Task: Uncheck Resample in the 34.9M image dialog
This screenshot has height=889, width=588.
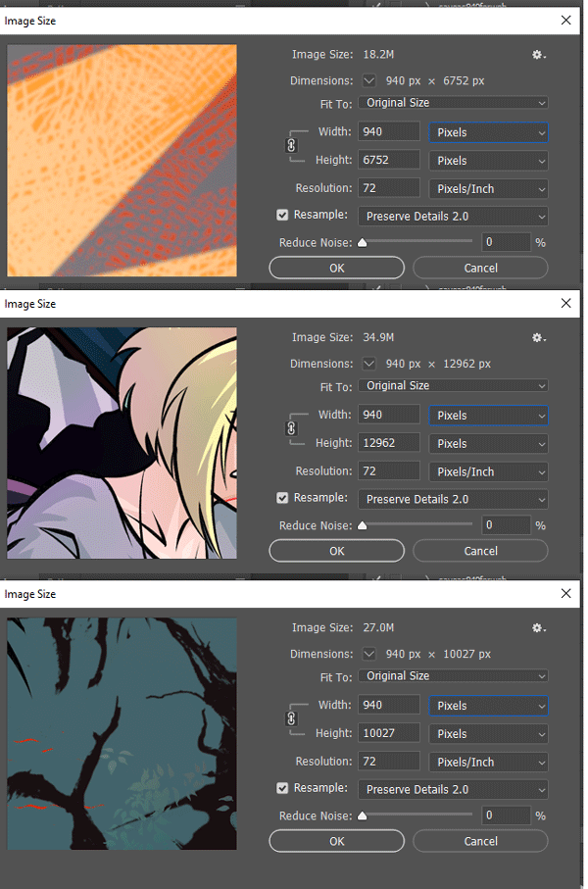Action: [x=283, y=499]
